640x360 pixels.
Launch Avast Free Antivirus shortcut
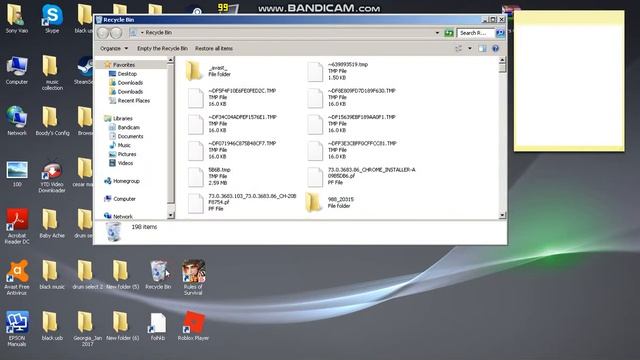point(17,278)
